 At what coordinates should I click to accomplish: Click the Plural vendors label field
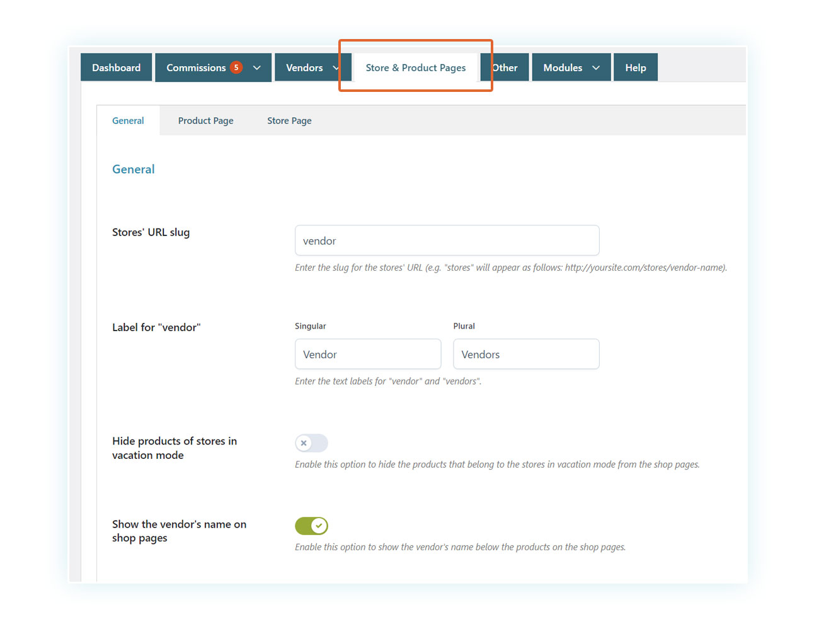coord(526,354)
